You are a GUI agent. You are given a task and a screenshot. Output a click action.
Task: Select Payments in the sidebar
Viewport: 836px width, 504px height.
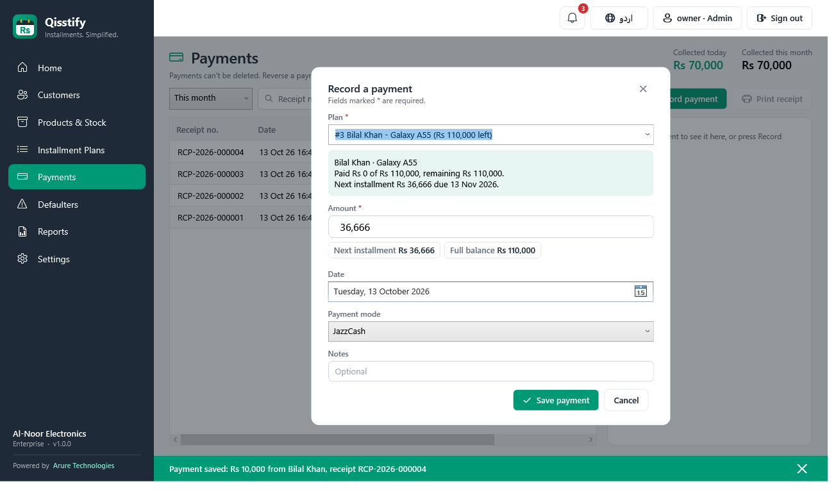pyautogui.click(x=77, y=177)
